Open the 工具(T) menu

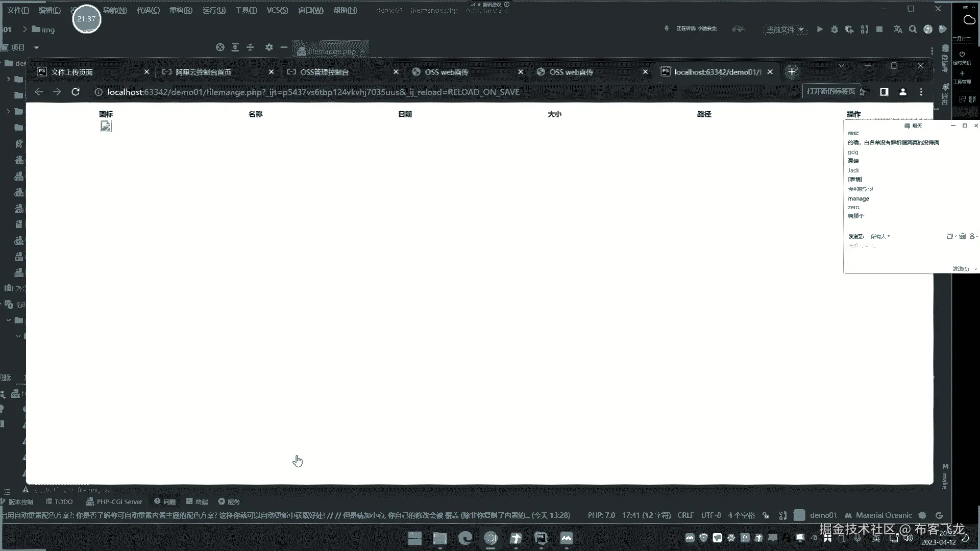(x=246, y=10)
